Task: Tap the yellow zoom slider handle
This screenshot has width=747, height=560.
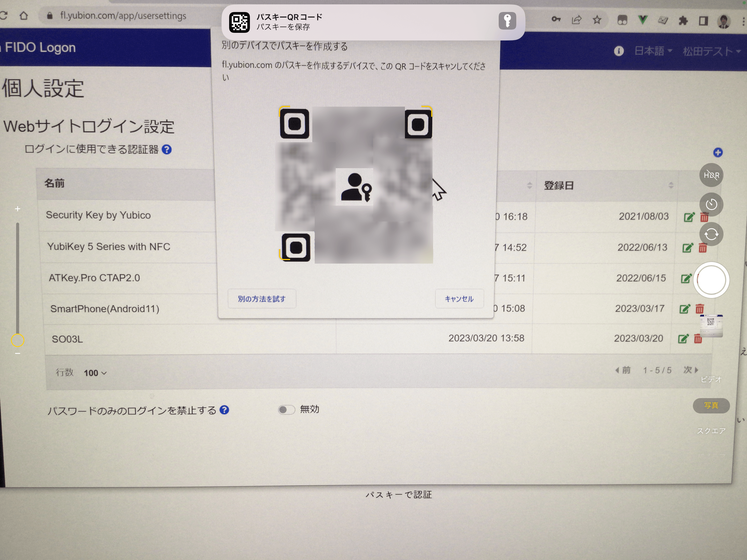Action: (x=17, y=340)
